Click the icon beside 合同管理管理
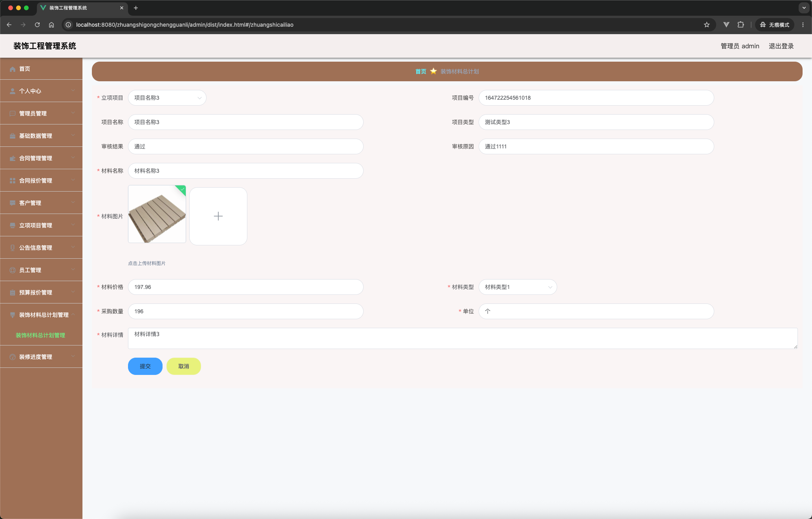The width and height of the screenshot is (812, 519). [13, 158]
